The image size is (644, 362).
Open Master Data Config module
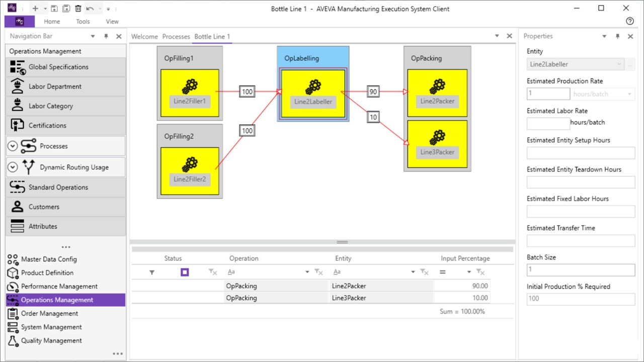point(49,259)
